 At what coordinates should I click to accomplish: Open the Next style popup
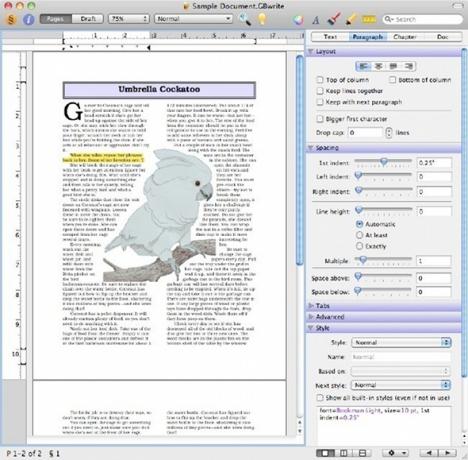click(x=401, y=385)
